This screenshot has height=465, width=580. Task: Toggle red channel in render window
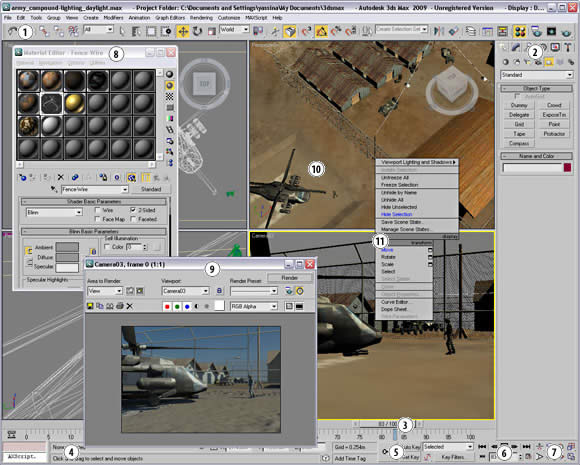point(167,306)
